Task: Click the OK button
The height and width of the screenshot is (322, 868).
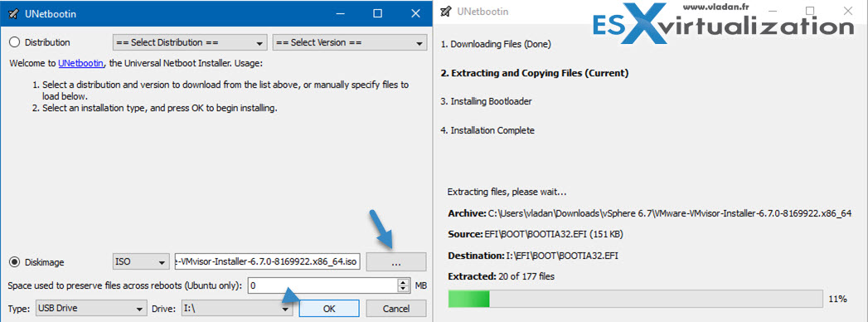Action: point(329,309)
